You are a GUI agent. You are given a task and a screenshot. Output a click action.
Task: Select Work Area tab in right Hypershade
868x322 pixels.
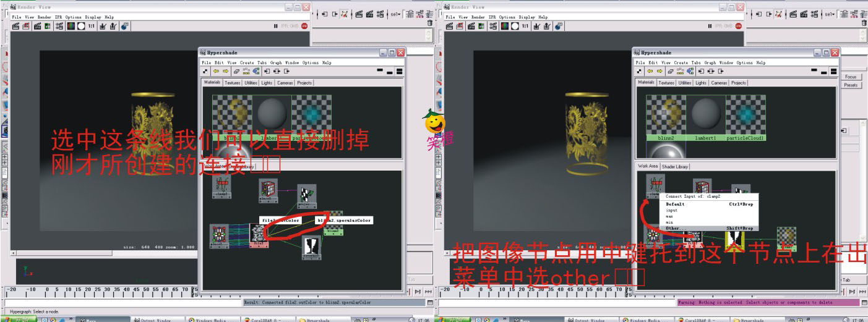[x=648, y=166]
